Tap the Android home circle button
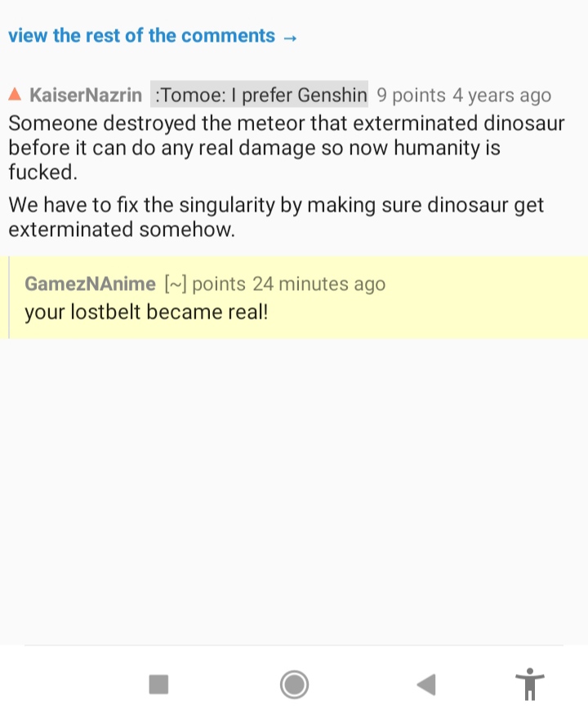This screenshot has width=588, height=723. pos(294,684)
